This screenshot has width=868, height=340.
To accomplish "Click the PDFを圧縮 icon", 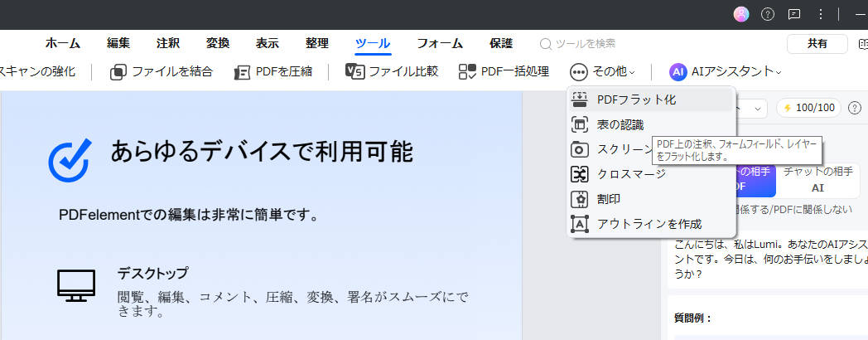I will coord(242,72).
